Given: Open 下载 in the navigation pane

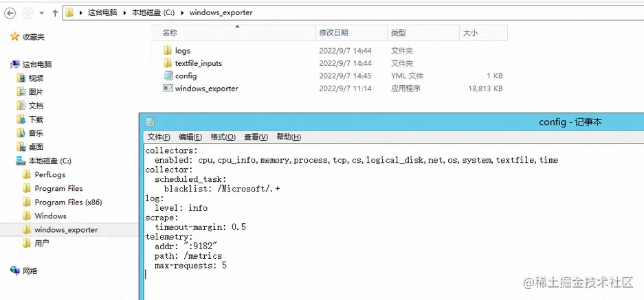Looking at the screenshot, I should (36, 119).
